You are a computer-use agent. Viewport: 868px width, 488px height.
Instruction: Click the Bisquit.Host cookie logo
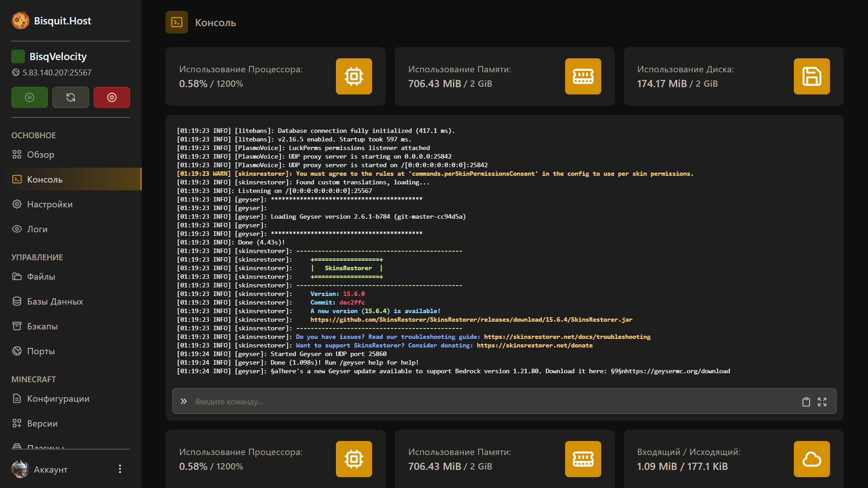(20, 20)
